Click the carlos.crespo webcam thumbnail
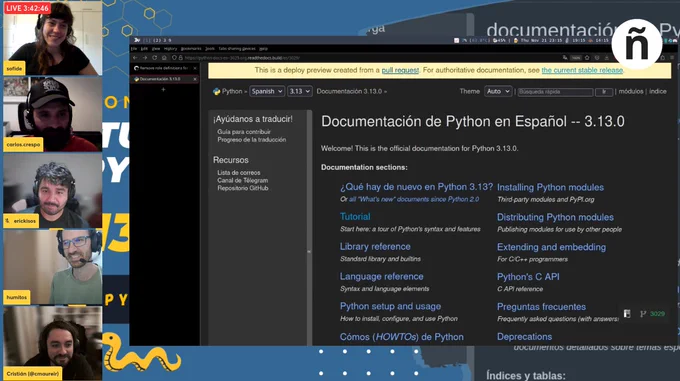 [x=53, y=114]
